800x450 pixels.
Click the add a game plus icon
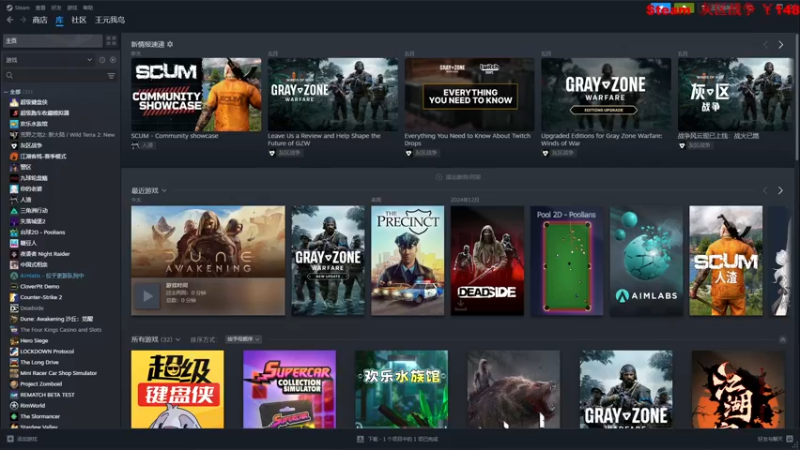click(x=10, y=439)
